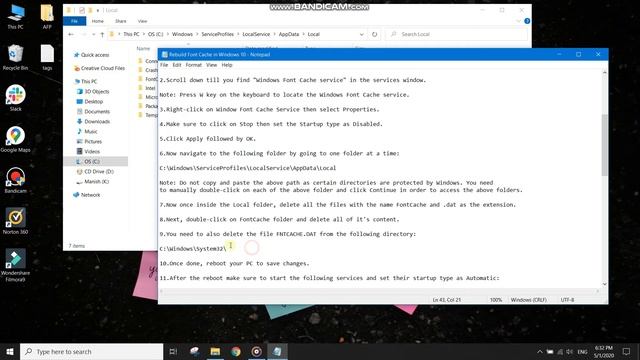Image resolution: width=640 pixels, height=360 pixels.
Task: Open Notepad Format menu
Action: coord(193,65)
